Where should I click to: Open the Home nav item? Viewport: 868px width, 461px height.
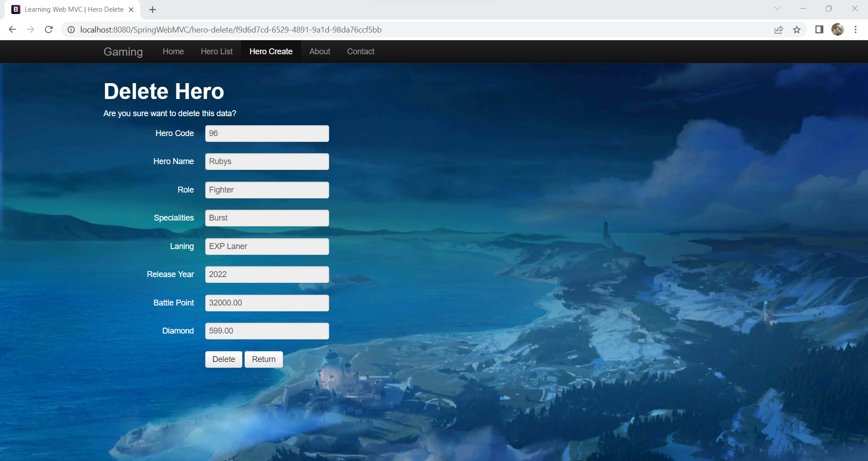point(173,52)
